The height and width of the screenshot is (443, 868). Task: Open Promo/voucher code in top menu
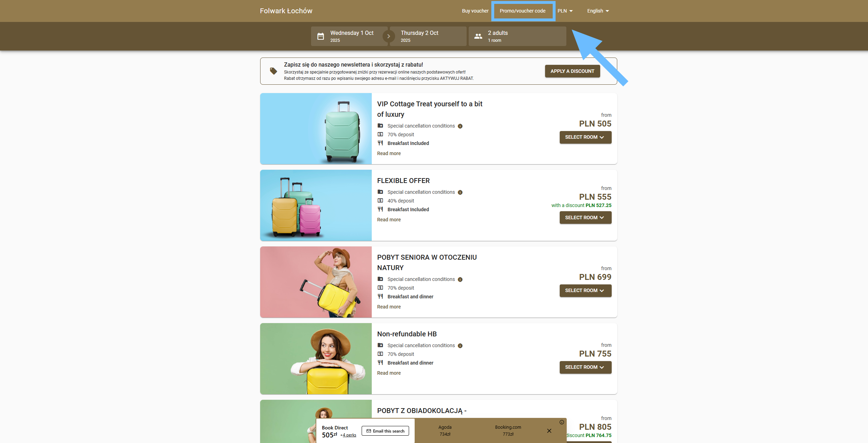pos(522,11)
